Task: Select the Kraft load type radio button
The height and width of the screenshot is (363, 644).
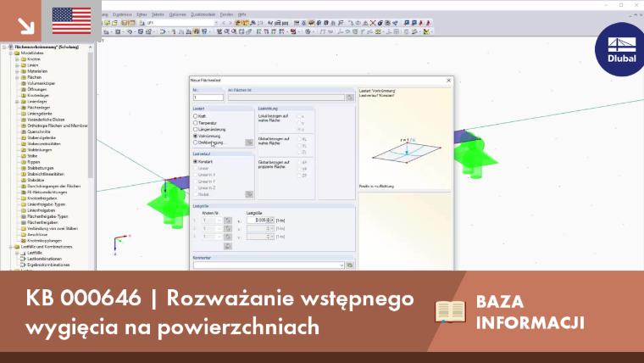Action: pos(196,116)
